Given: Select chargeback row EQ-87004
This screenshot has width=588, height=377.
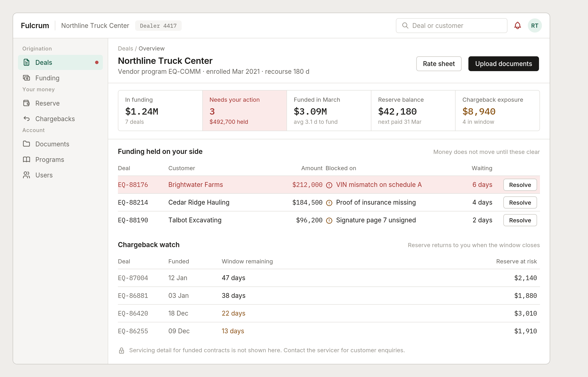Looking at the screenshot, I should [x=329, y=278].
